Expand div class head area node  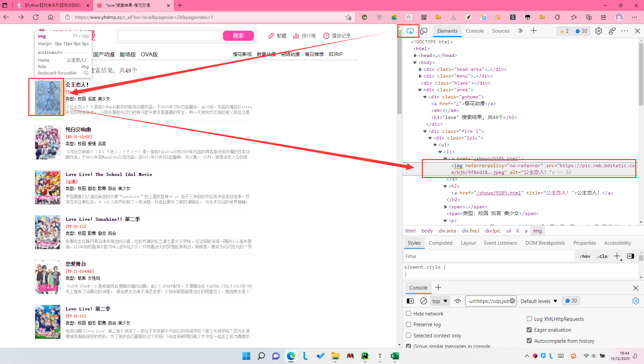click(x=420, y=69)
